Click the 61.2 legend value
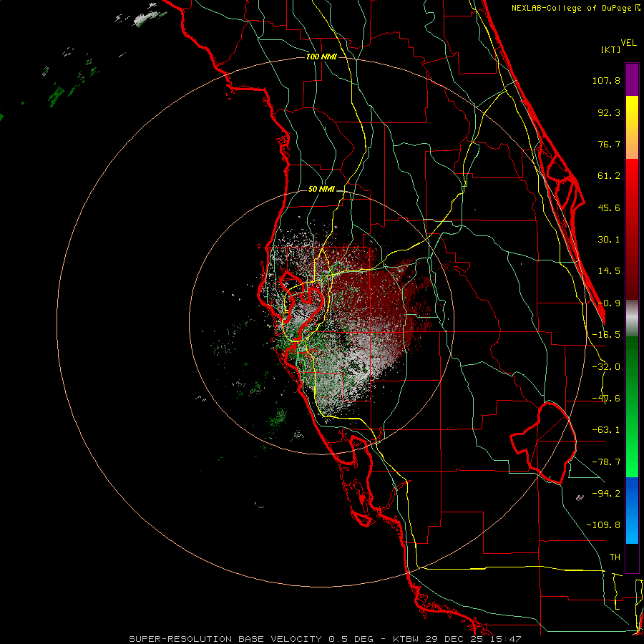Screen dimensions: 644x644 609,176
